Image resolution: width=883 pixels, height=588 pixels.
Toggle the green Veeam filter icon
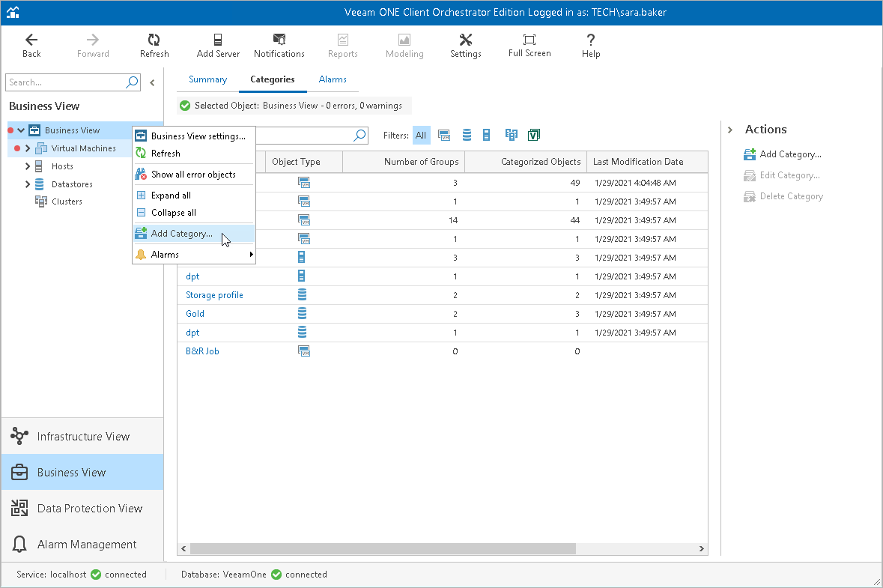[x=534, y=136]
